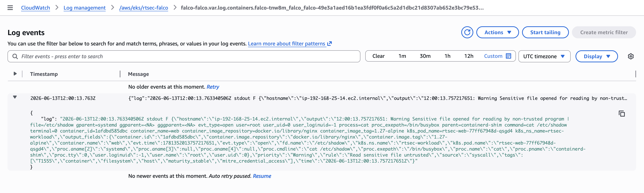Open Learn more about filter patterns
The height and width of the screenshot is (193, 644).
[286, 44]
